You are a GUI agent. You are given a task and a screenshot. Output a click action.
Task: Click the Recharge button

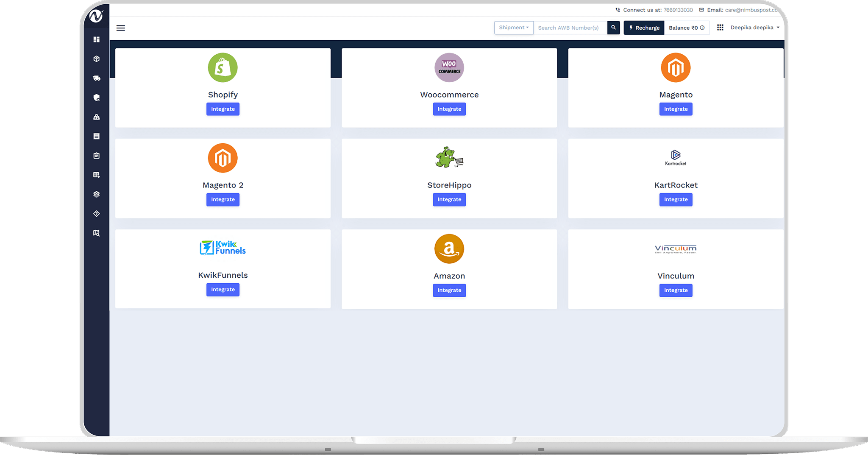point(644,28)
